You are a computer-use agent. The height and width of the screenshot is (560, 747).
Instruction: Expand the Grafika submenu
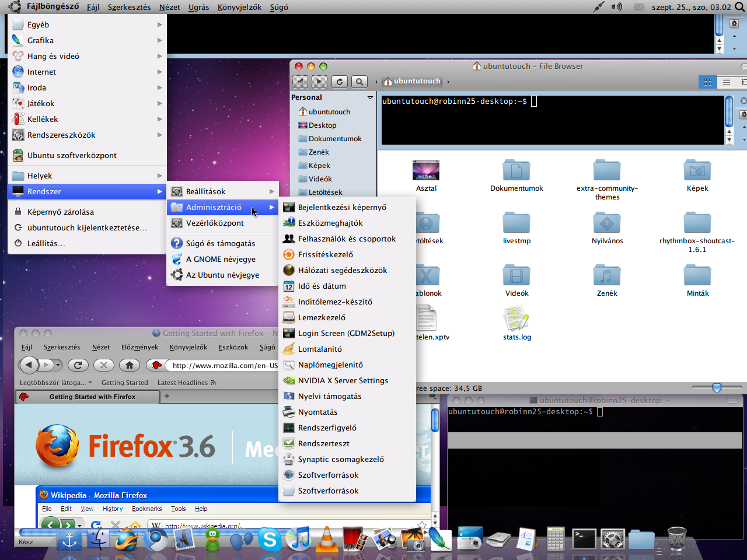[x=88, y=40]
